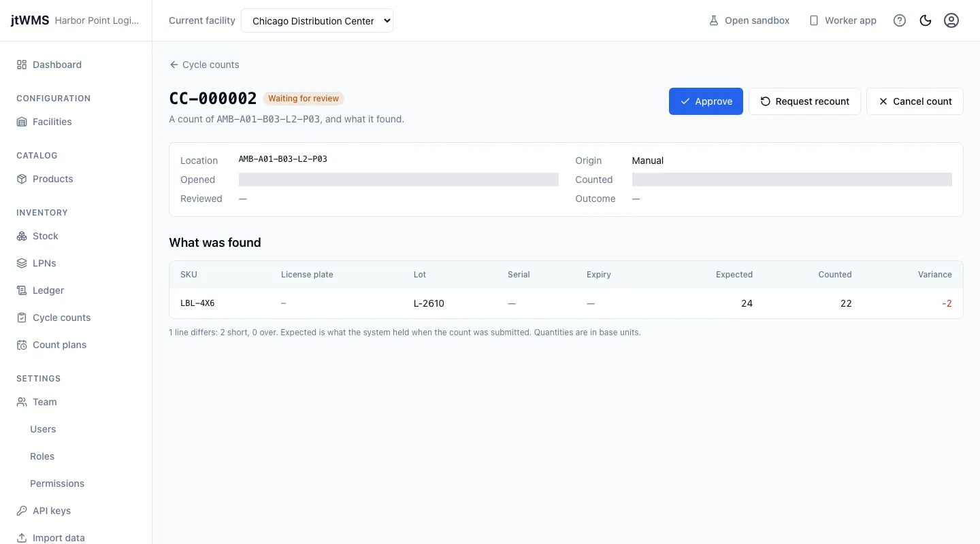Click the Facilities warehouse icon
Image resolution: width=980 pixels, height=544 pixels.
tap(22, 122)
